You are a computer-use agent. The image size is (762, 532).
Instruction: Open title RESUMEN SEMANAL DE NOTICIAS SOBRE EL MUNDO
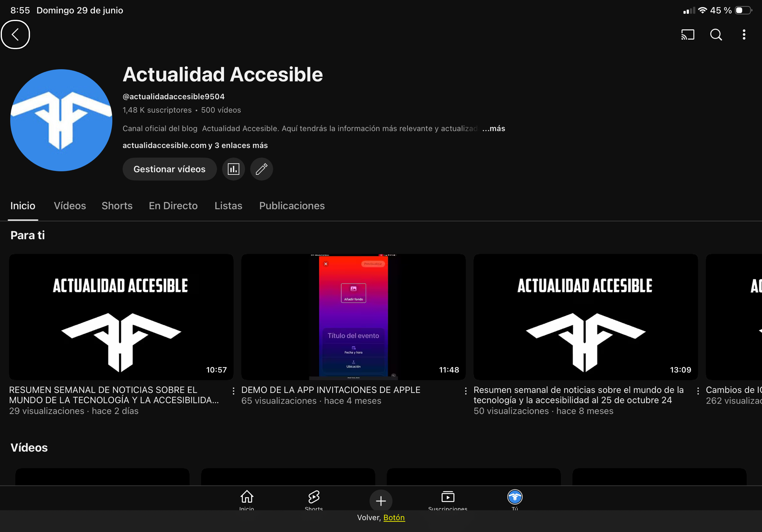(x=114, y=395)
